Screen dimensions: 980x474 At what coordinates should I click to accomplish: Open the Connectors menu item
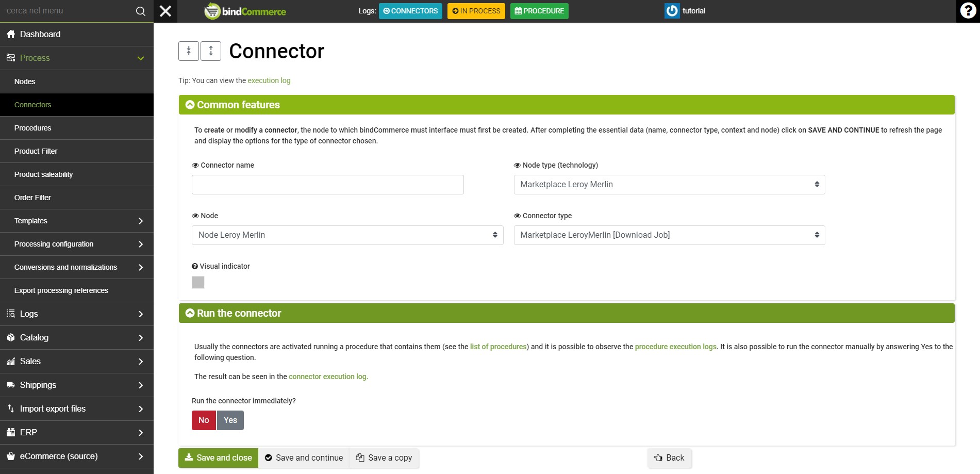(77, 105)
